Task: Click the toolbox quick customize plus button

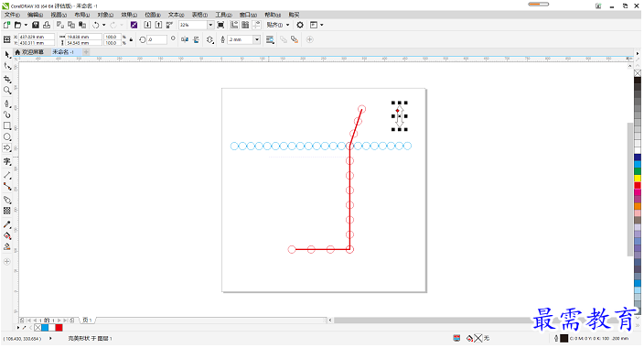Action: (7, 262)
